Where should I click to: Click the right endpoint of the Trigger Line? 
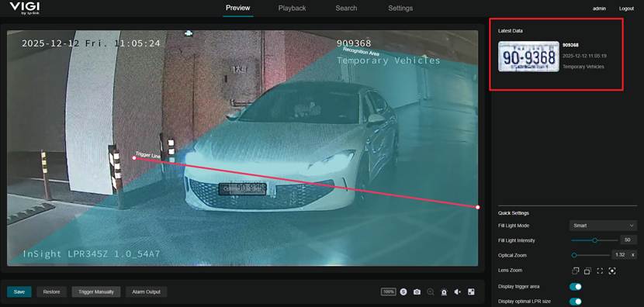coord(478,207)
